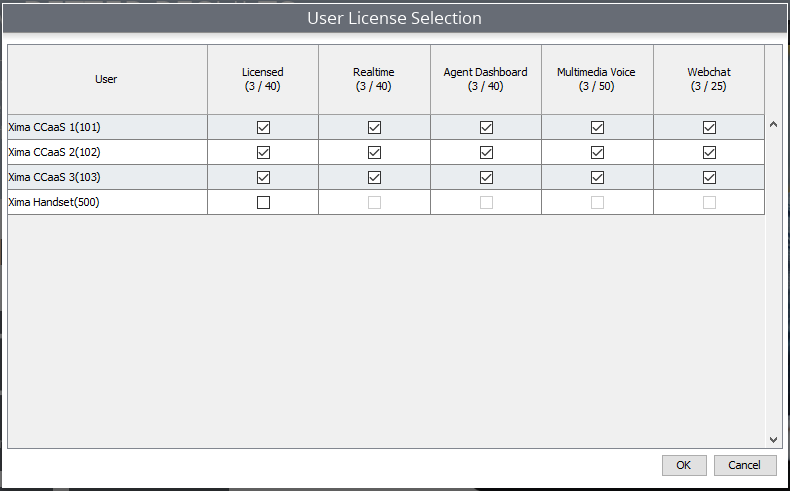The height and width of the screenshot is (491, 790).
Task: Cancel the license selection dialog
Action: [745, 465]
